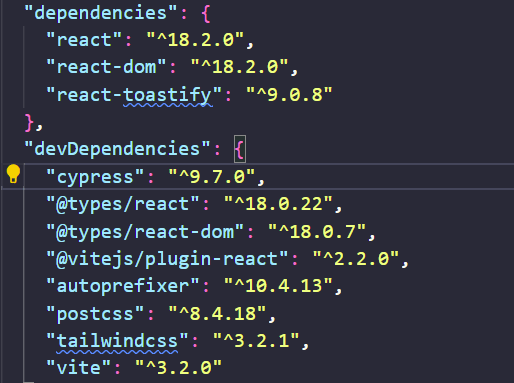Click the opening brace after "dependencies"
Image resolution: width=514 pixels, height=383 pixels.
(x=206, y=14)
